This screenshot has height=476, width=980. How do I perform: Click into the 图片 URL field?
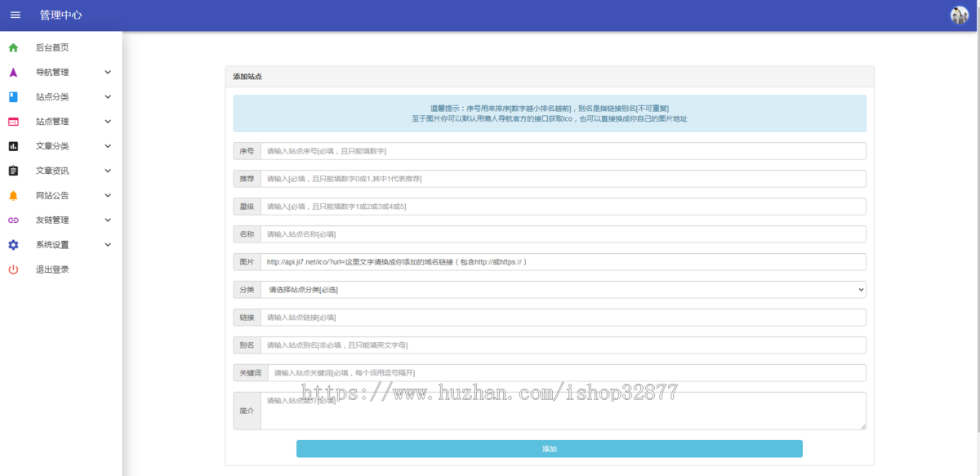click(563, 262)
